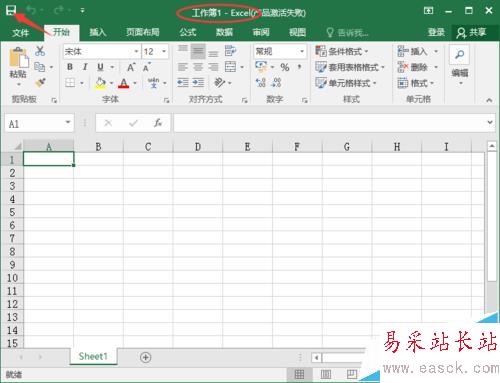Toggle align text right
The height and width of the screenshot is (383, 500).
pos(213,67)
